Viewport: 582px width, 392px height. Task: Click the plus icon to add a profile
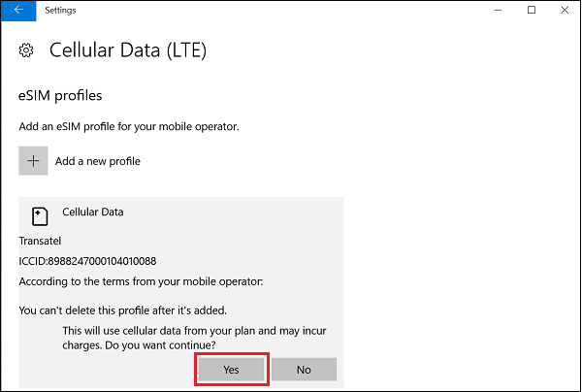click(x=33, y=161)
